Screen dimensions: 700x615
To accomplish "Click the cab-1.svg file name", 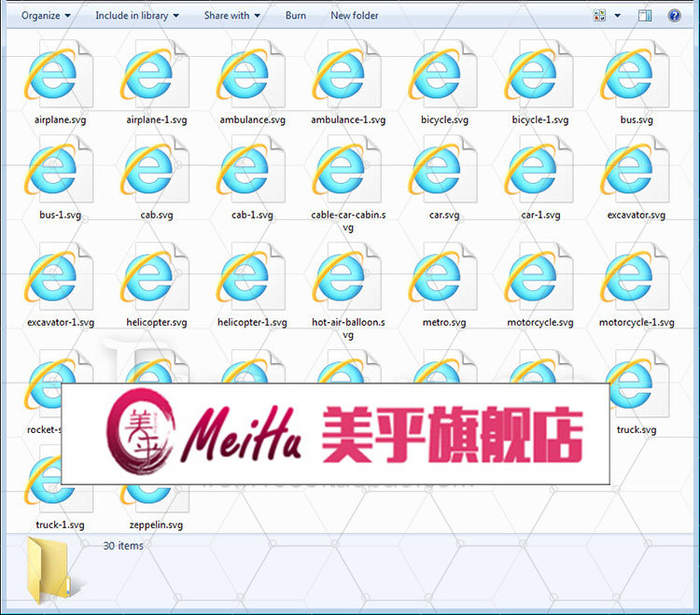I will (252, 215).
